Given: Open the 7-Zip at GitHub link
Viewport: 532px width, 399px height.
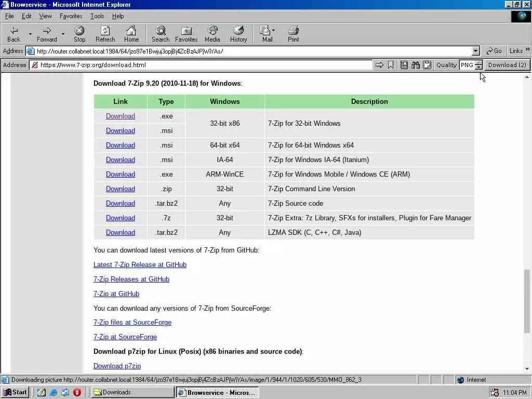Looking at the screenshot, I should [116, 294].
